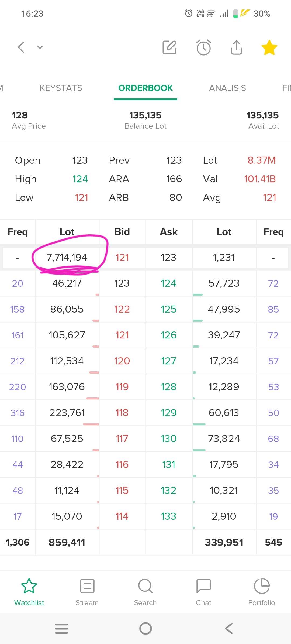The width and height of the screenshot is (291, 644).
Task: Tap the share icon
Action: point(237,47)
